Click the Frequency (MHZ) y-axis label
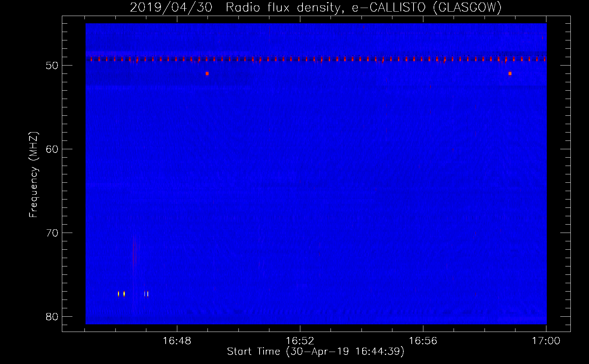The height and width of the screenshot is (364, 589). pos(33,175)
